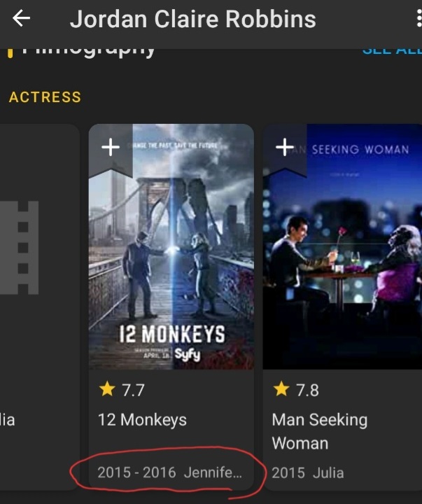This screenshot has height=504, width=422.
Task: Tap the star icon beside 7.8
Action: point(281,389)
